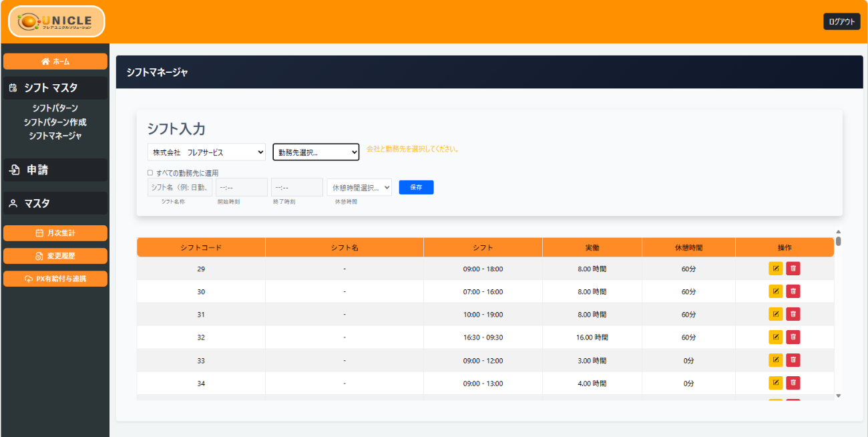Viewport: 868px width, 437px height.
Task: Delete shift code 29 with trash icon
Action: [x=793, y=269]
